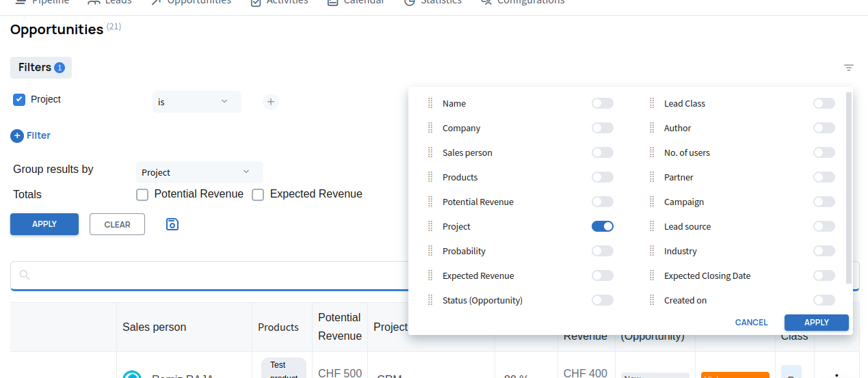Open the 'is' operator dropdown
Screen dimensions: 868x378
[196, 102]
